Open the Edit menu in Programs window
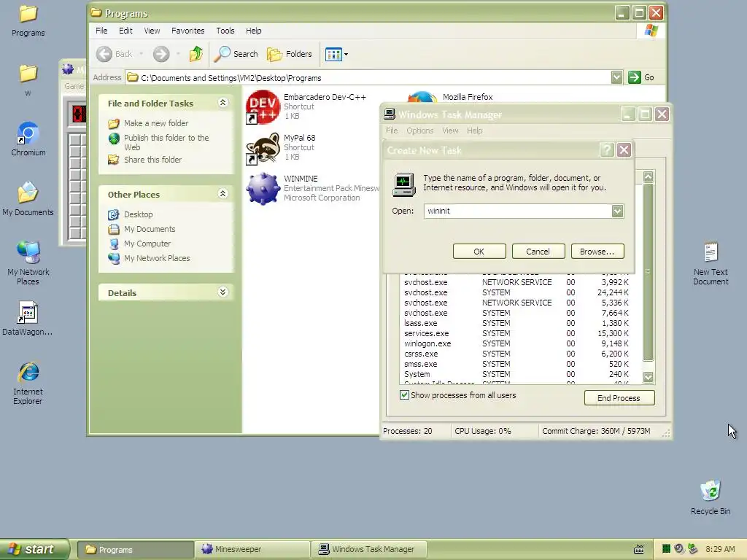The image size is (747, 560). (x=125, y=31)
